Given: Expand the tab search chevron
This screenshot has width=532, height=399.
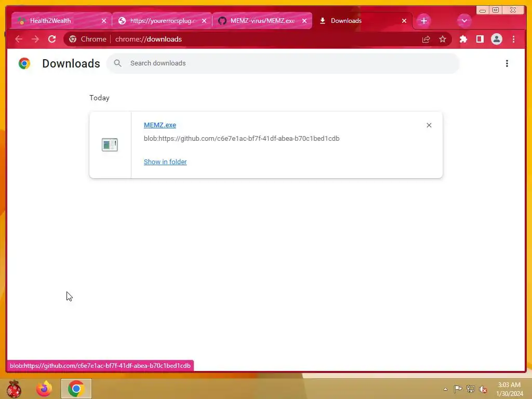Looking at the screenshot, I should [x=464, y=21].
